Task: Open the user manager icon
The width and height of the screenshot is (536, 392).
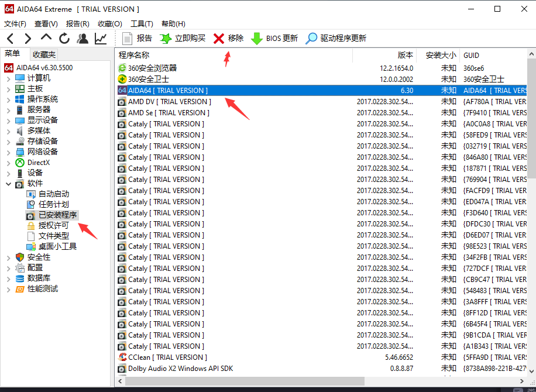Action: pyautogui.click(x=83, y=39)
